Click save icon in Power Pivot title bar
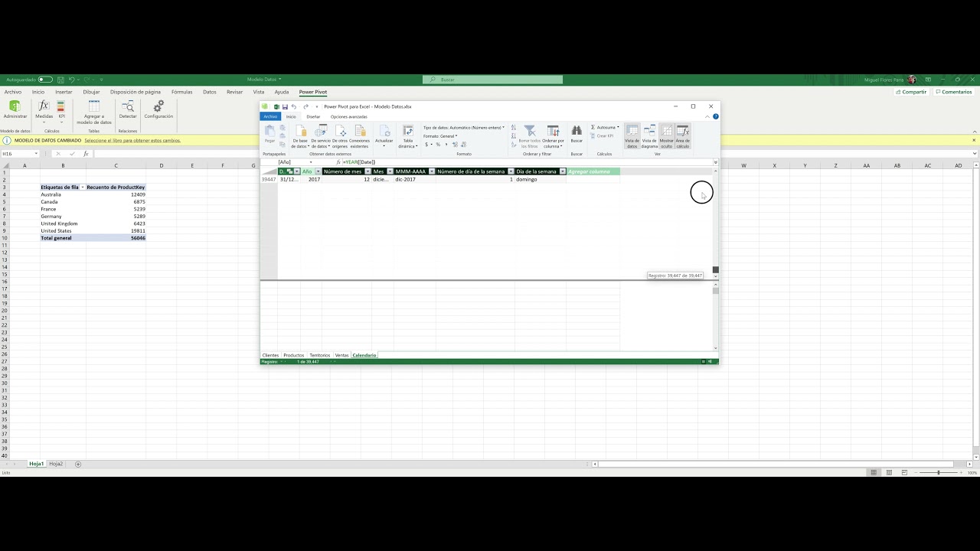This screenshot has width=980, height=551. (x=285, y=106)
